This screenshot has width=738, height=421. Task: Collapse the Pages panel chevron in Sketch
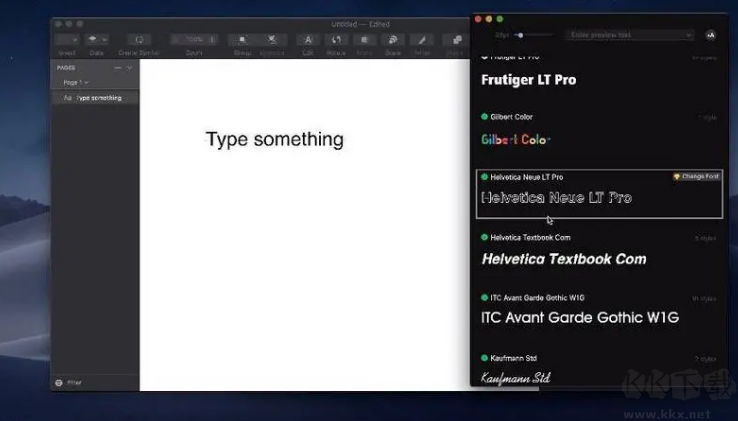[x=129, y=68]
